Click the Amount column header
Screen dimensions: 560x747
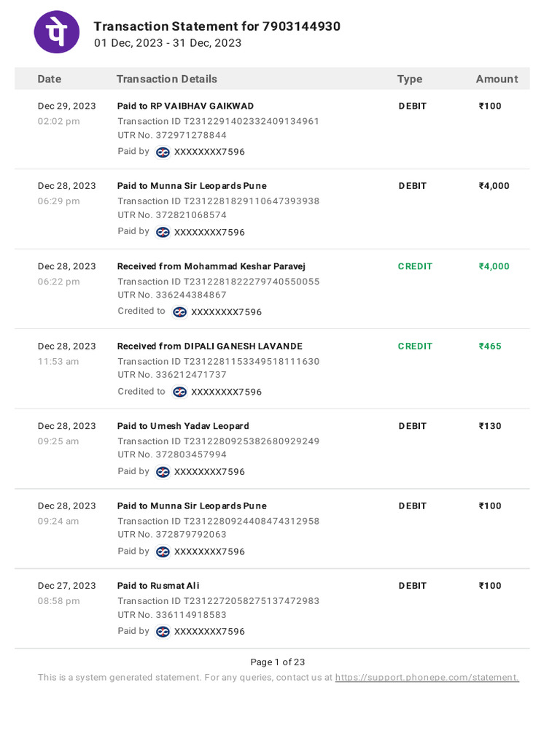(497, 79)
